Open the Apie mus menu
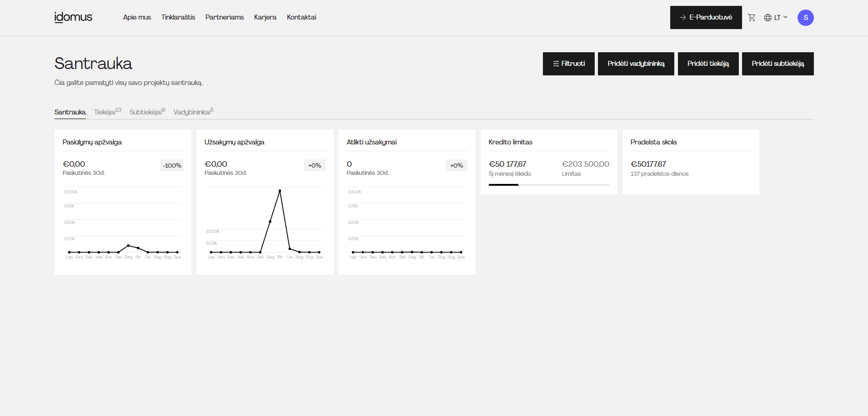This screenshot has height=416, width=868. pyautogui.click(x=137, y=17)
